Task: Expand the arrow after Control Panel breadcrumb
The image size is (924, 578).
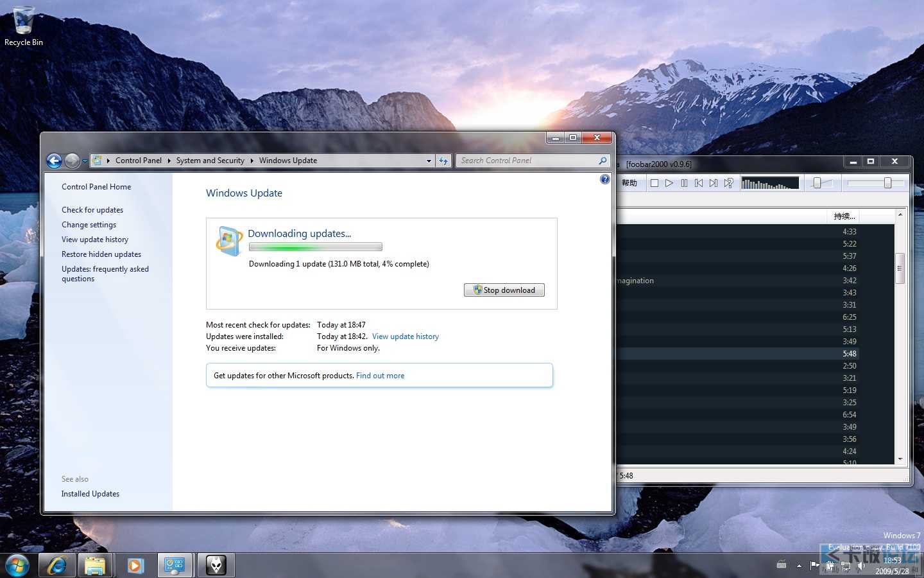Action: click(x=169, y=161)
